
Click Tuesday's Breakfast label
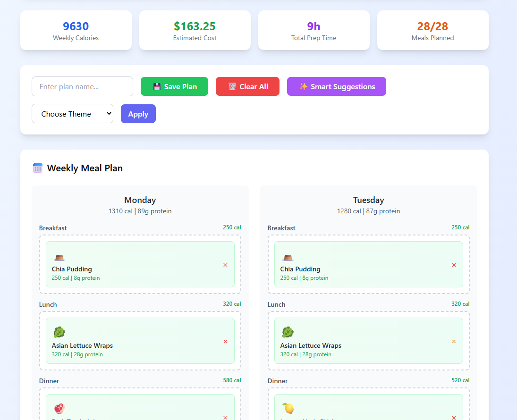pyautogui.click(x=281, y=228)
